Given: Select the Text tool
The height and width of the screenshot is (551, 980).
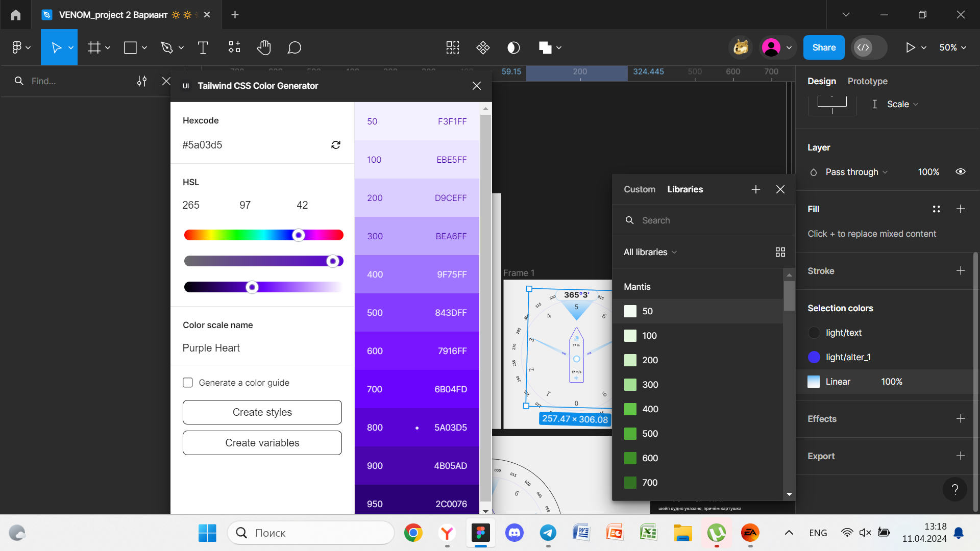Looking at the screenshot, I should [203, 47].
